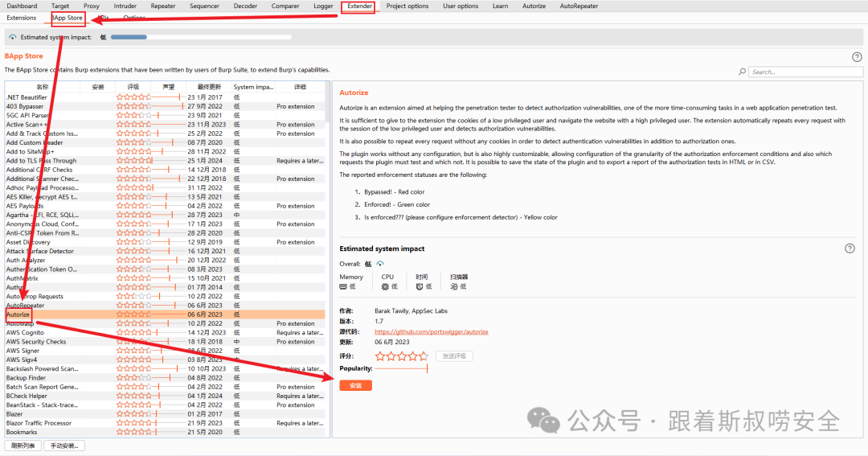Click the CPU impact gear icon
The image size is (868, 456).
tap(385, 286)
